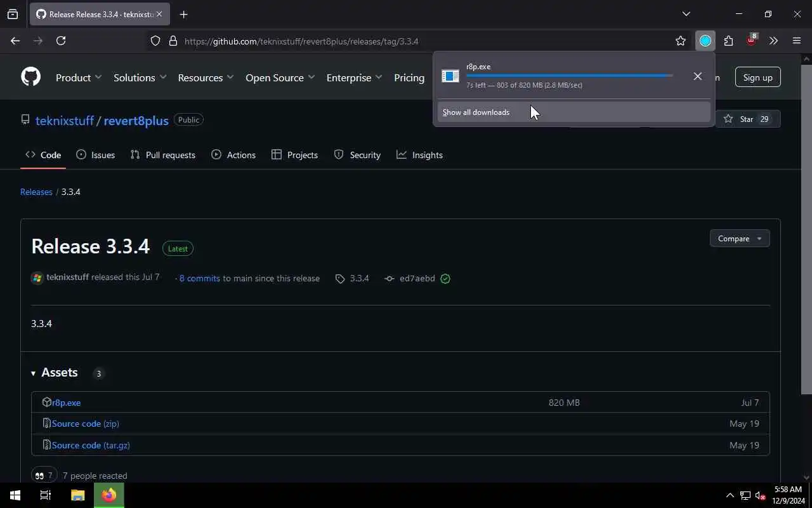Click the Latest release badge
This screenshot has width=812, height=508.
(178, 248)
